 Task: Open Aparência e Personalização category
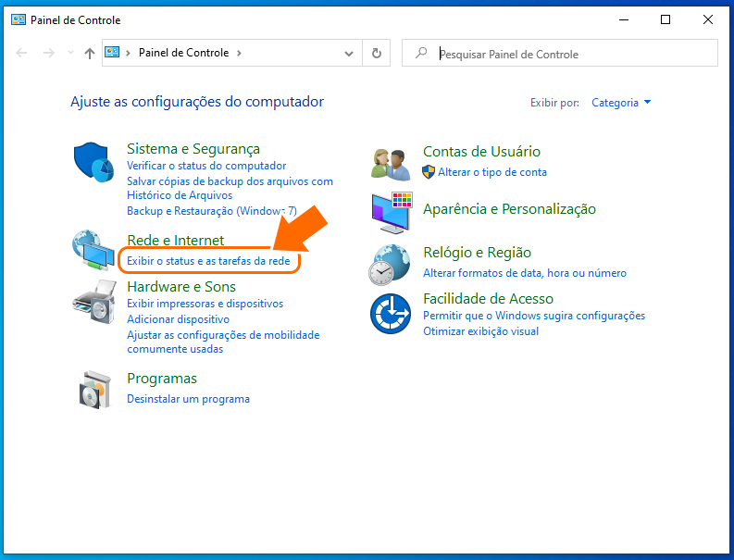(x=509, y=209)
